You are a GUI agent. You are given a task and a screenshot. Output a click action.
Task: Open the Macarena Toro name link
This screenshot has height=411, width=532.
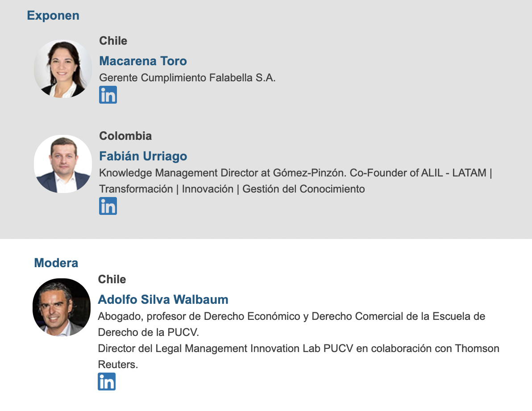click(143, 61)
